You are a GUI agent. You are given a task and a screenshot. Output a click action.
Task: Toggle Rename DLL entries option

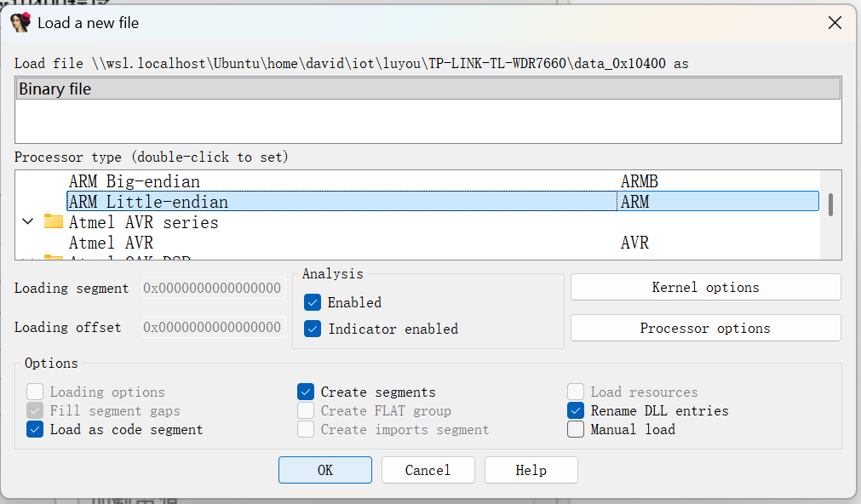coord(577,410)
